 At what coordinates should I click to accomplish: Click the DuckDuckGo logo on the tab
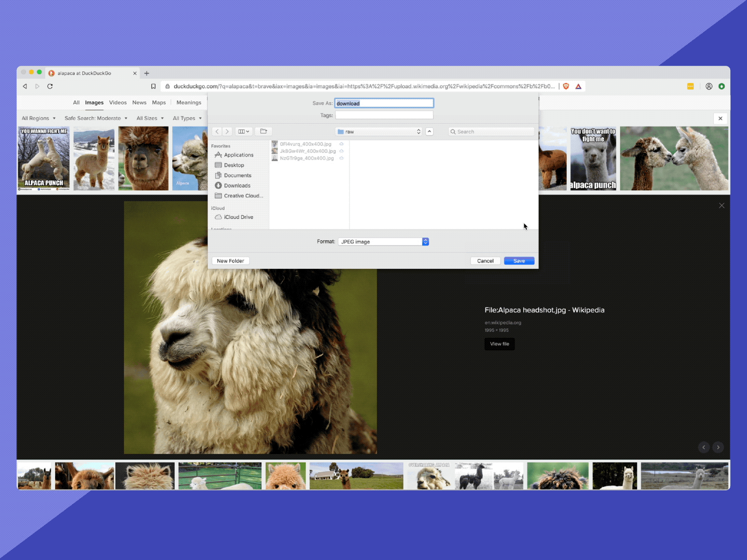point(51,73)
